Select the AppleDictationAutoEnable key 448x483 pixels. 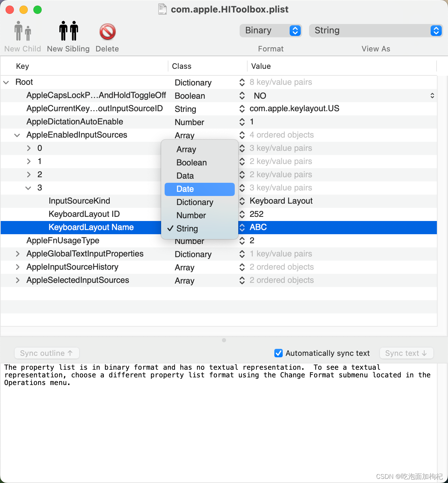(x=75, y=122)
